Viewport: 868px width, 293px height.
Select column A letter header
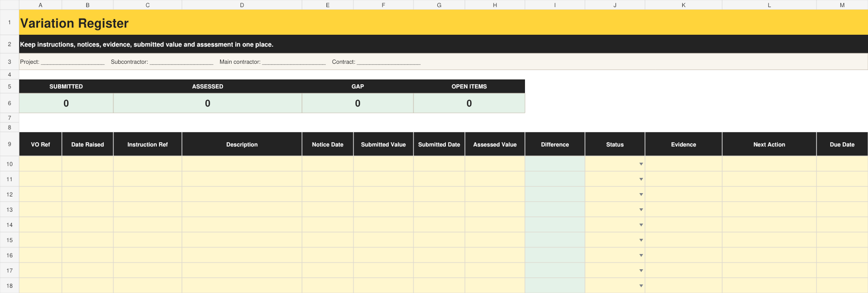point(40,5)
